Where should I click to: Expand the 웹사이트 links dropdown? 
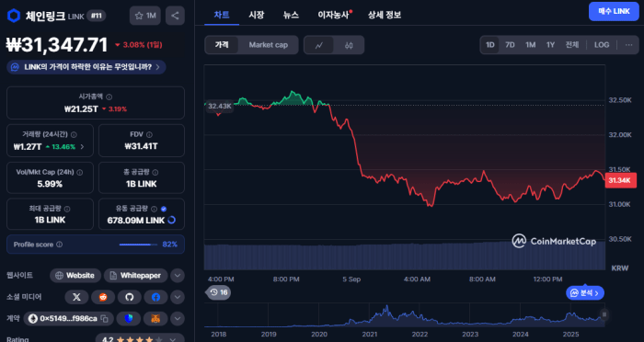pos(178,276)
